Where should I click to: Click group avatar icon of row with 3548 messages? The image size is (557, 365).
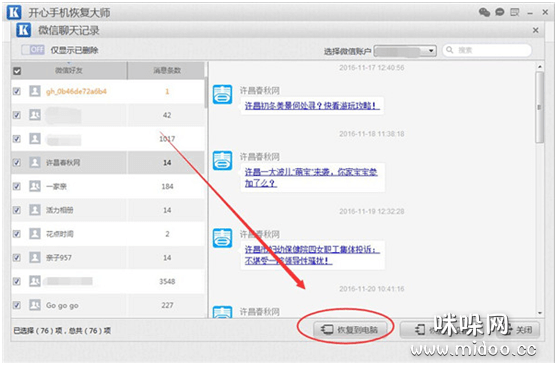pyautogui.click(x=35, y=281)
